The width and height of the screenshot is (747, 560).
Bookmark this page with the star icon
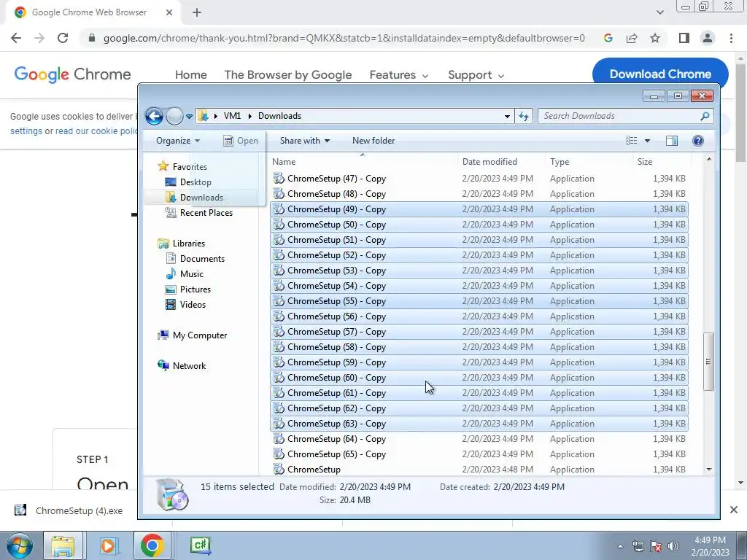pos(655,38)
